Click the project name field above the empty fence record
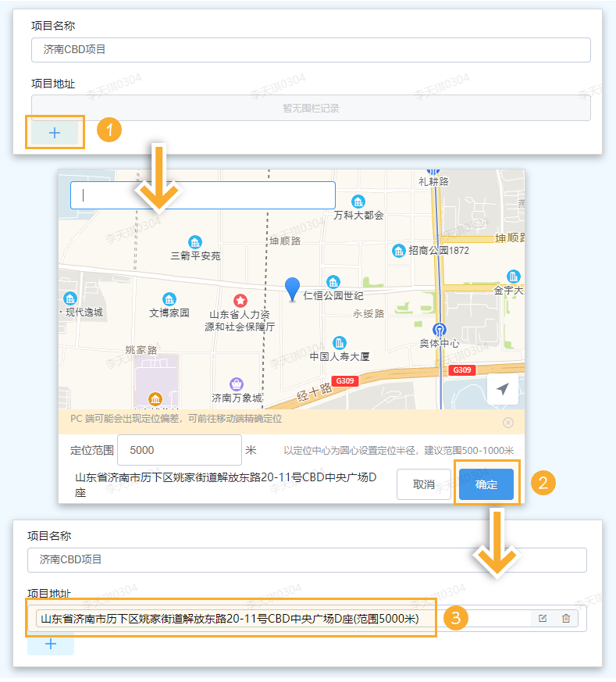Screen dimensions: 616x682 pos(311,50)
